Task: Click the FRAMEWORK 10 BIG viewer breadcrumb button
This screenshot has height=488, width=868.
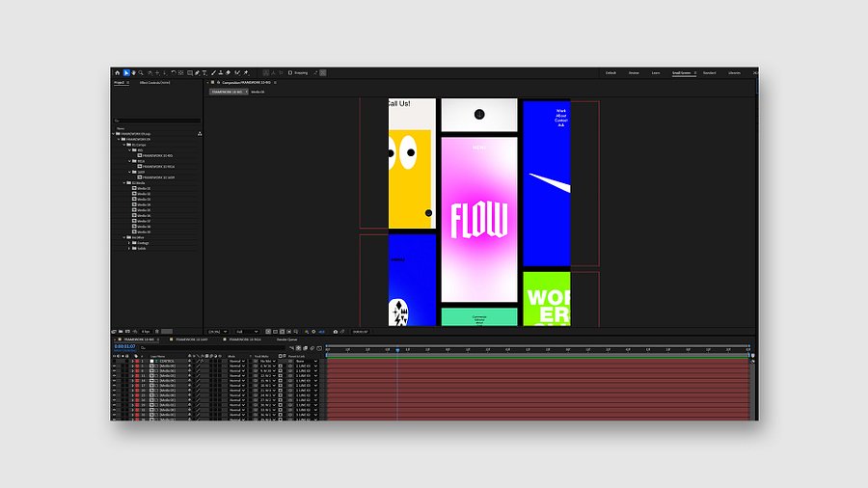Action: pos(228,92)
